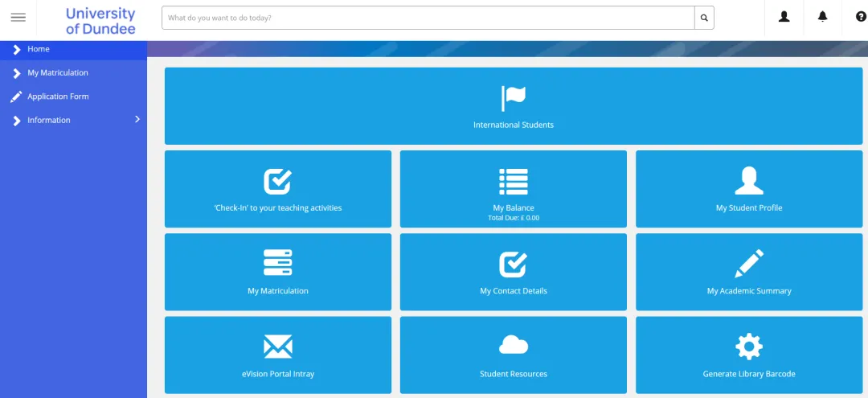This screenshot has height=398, width=868.
Task: Open the eVision Portal Intray label
Action: (278, 374)
